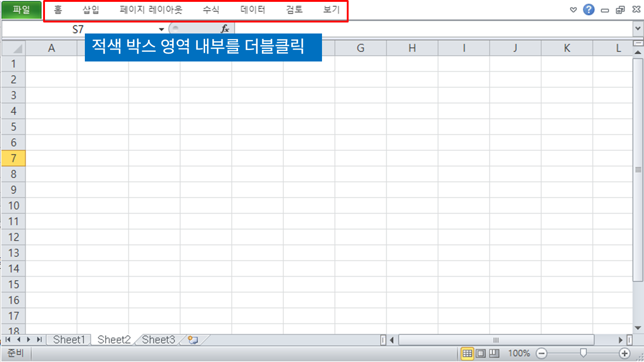Viewport: 644px width, 362px height.
Task: Open Excel Help question mark icon
Action: (588, 10)
